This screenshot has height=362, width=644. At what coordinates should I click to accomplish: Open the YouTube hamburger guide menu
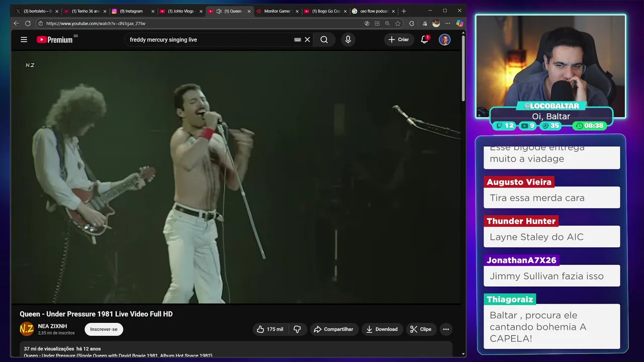pyautogui.click(x=24, y=40)
